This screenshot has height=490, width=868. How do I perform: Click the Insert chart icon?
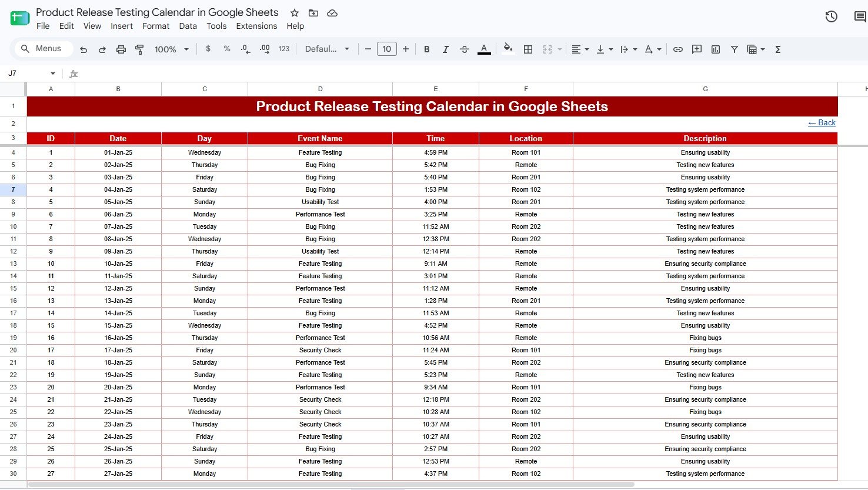click(x=716, y=49)
